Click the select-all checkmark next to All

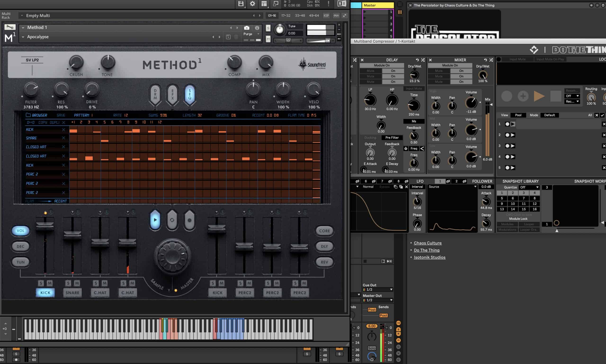pyautogui.click(x=602, y=115)
